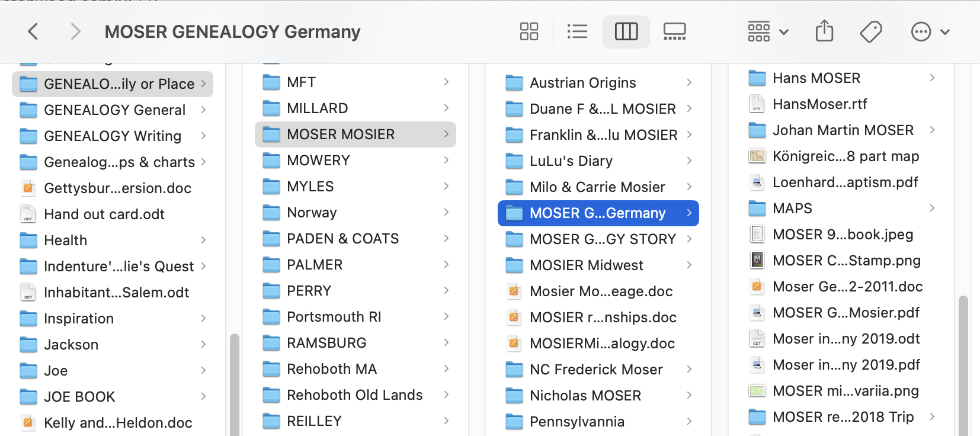Screen dimensions: 980x436
Task: Open the Group By dropdown
Action: coord(767,31)
